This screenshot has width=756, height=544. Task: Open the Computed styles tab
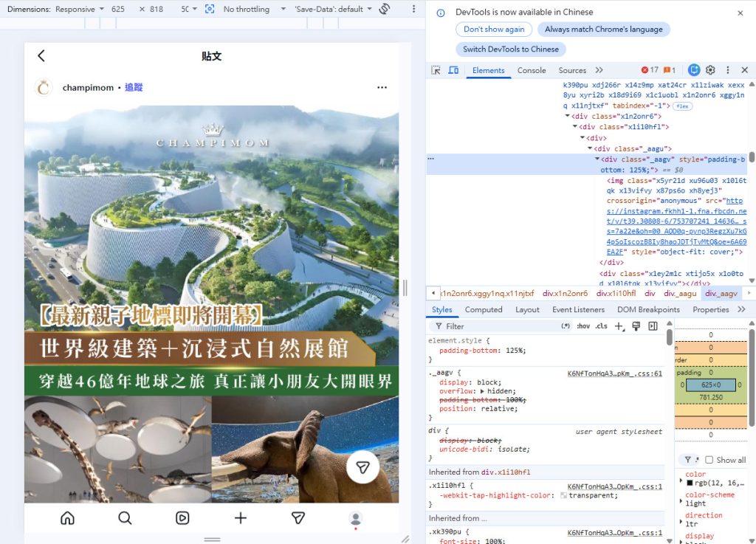[484, 309]
